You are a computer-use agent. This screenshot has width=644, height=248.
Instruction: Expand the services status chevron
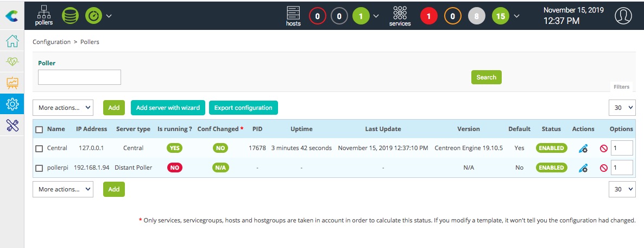click(516, 16)
